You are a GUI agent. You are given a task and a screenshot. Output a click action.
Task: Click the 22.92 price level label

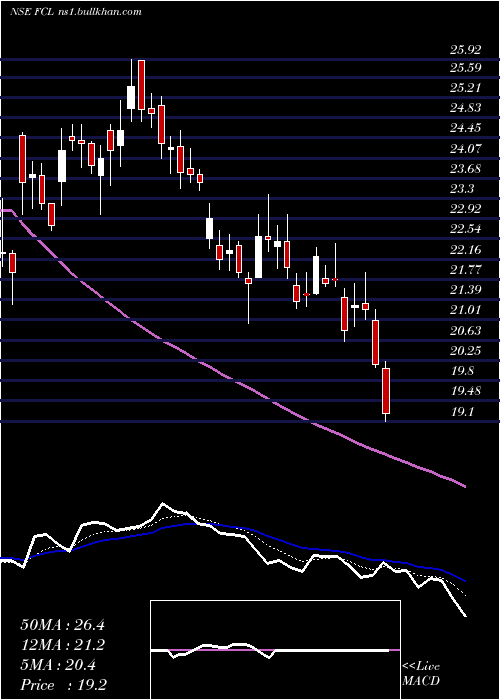(465, 209)
